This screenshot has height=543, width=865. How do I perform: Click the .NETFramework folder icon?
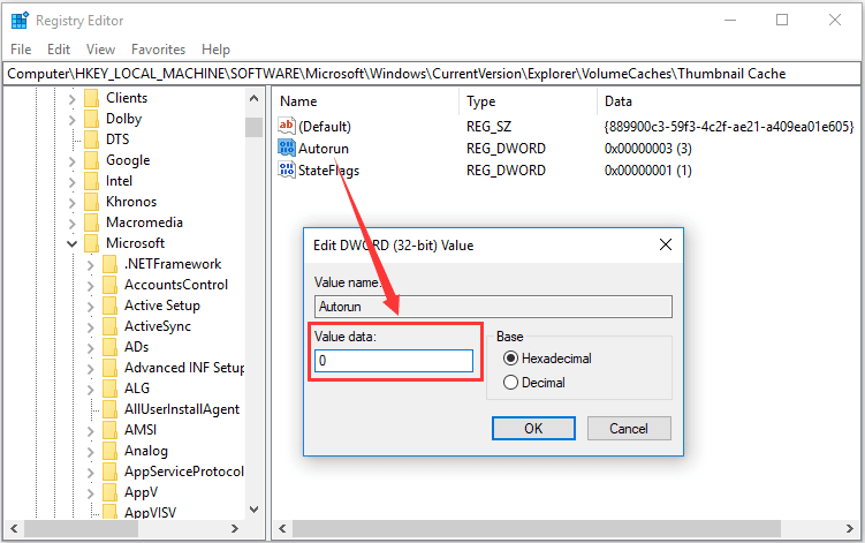110,264
